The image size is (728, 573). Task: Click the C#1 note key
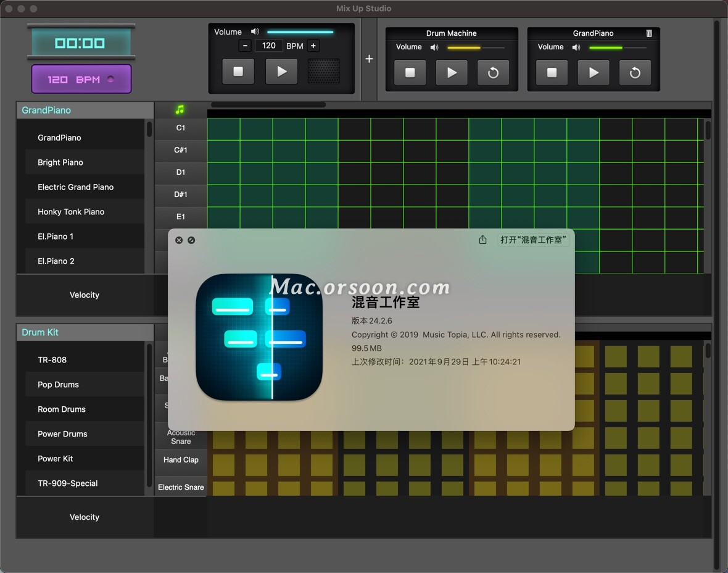tap(181, 150)
